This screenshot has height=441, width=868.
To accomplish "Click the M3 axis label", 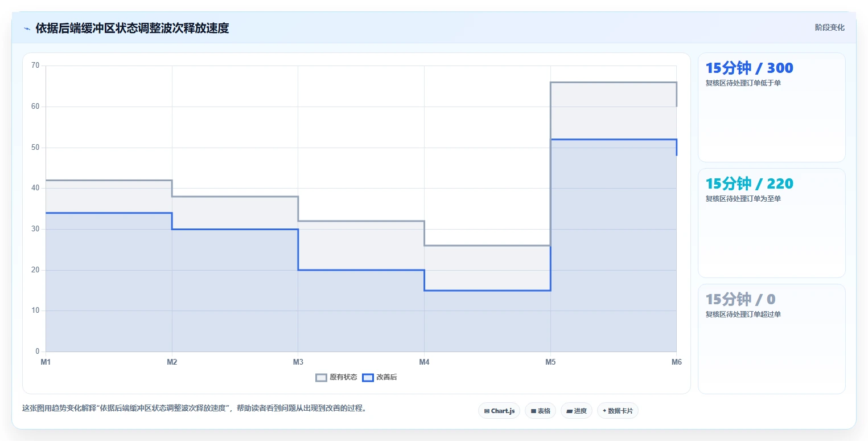I will point(298,362).
